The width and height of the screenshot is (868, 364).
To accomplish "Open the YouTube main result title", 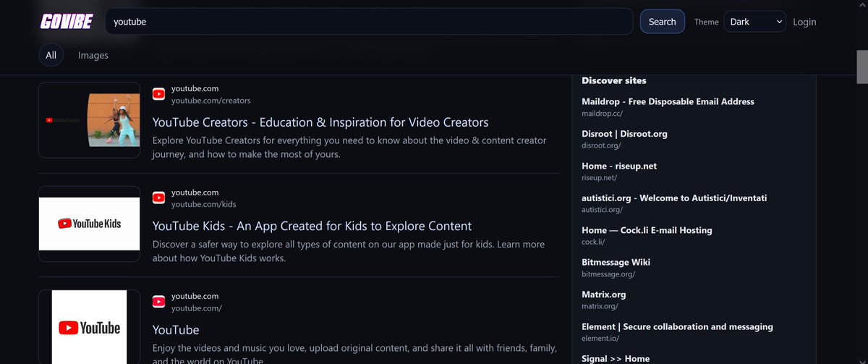I will [x=176, y=330].
